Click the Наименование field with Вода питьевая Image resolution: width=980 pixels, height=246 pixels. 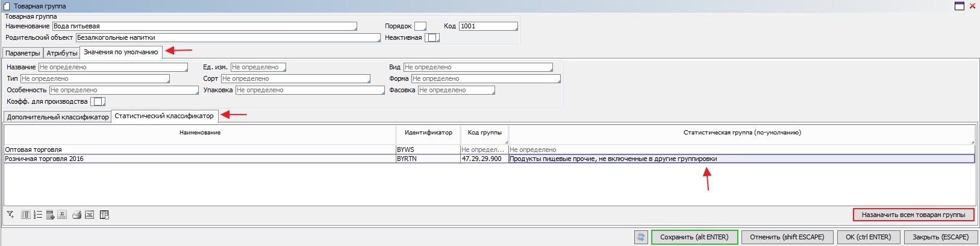pos(204,26)
